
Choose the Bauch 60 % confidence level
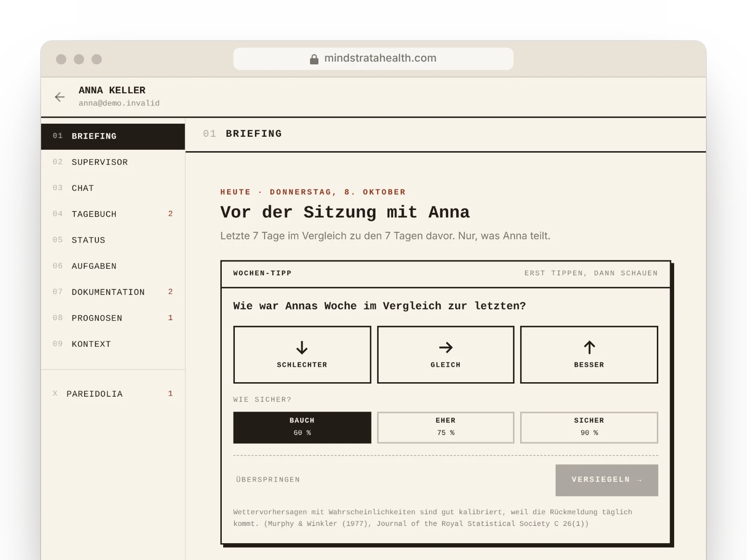302,427
